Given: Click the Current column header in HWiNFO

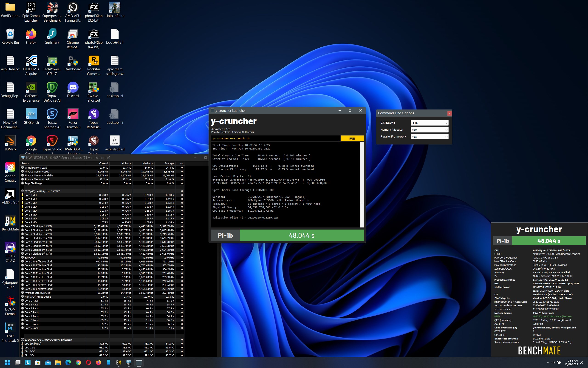Looking at the screenshot, I should tap(97, 163).
